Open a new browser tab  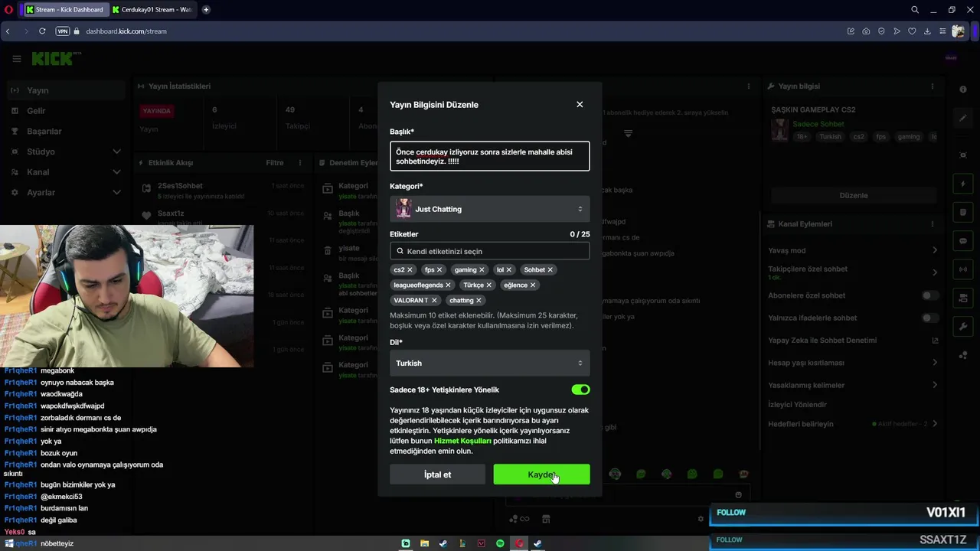206,10
